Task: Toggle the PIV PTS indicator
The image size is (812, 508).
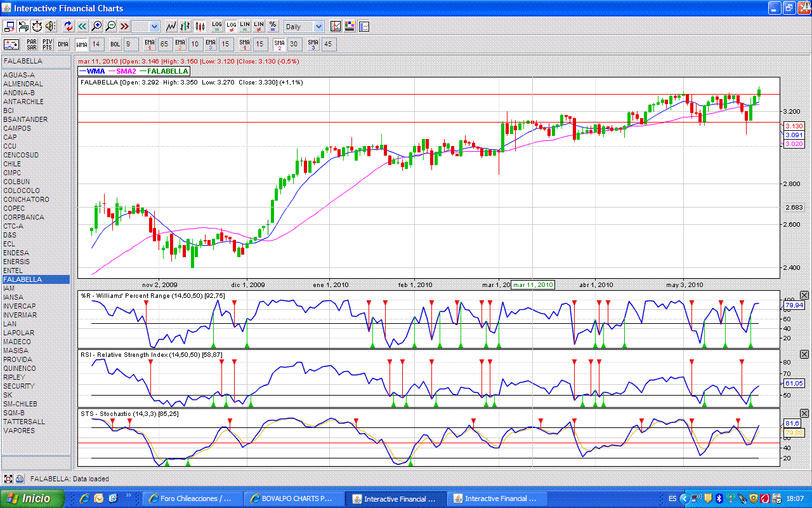Action: point(47,44)
